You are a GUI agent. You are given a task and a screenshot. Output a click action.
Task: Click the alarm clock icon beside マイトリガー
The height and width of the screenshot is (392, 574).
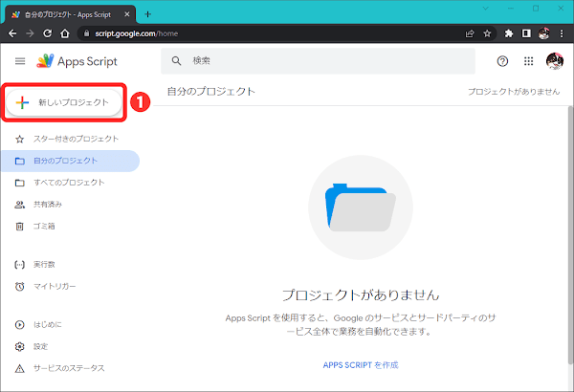(x=20, y=286)
